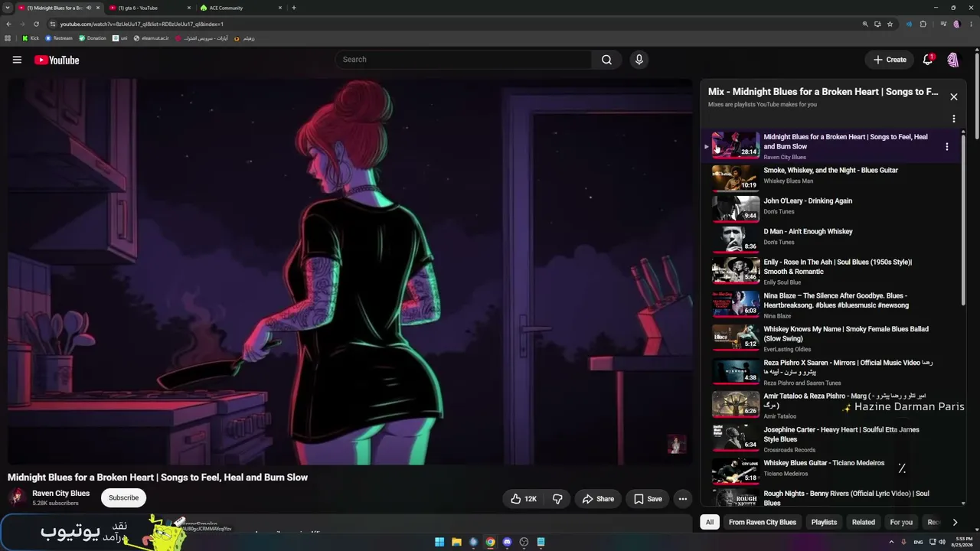Open the elearn.ut.ac.ir bookmark

pos(151,38)
